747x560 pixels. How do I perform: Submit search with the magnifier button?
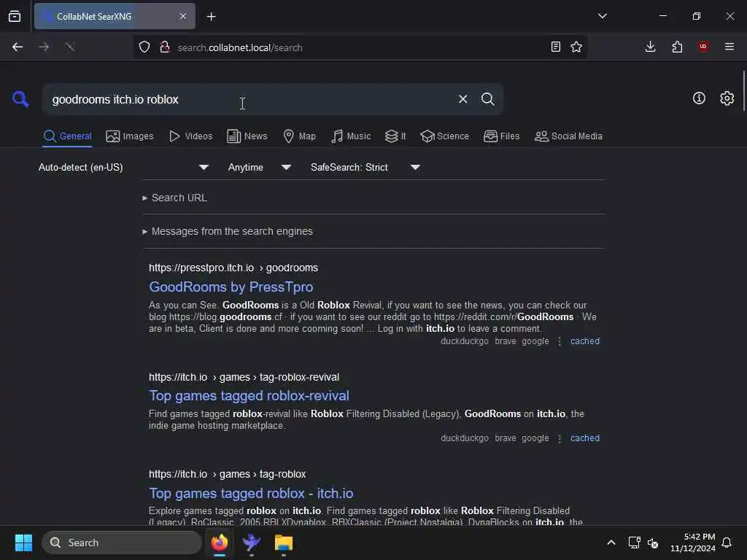point(487,99)
